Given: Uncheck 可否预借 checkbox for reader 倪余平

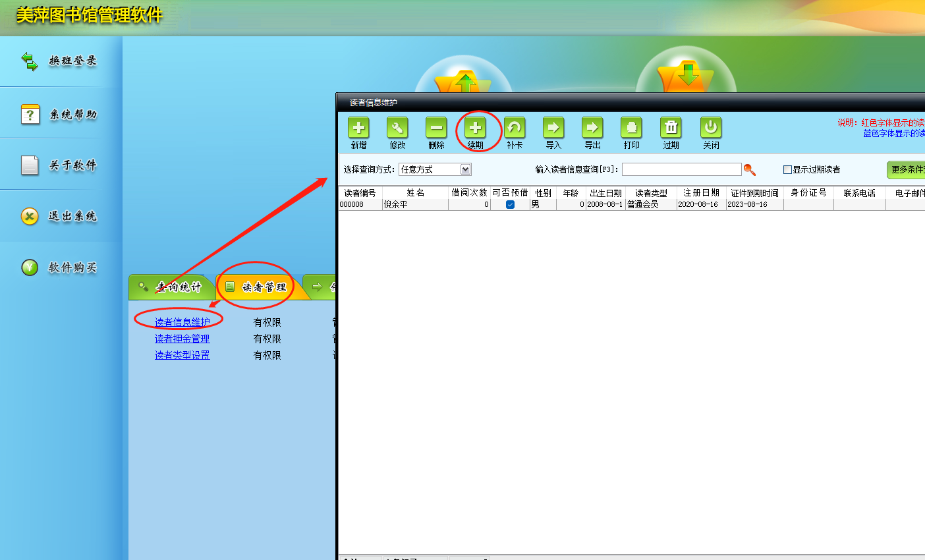Looking at the screenshot, I should tap(510, 205).
